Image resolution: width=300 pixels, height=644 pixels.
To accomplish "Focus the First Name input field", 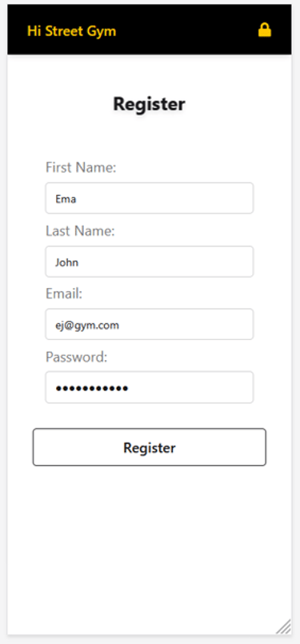I will (x=149, y=198).
